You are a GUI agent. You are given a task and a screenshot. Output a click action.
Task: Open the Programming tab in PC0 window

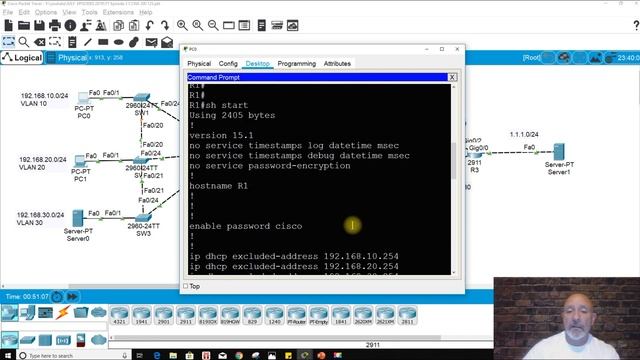point(297,64)
